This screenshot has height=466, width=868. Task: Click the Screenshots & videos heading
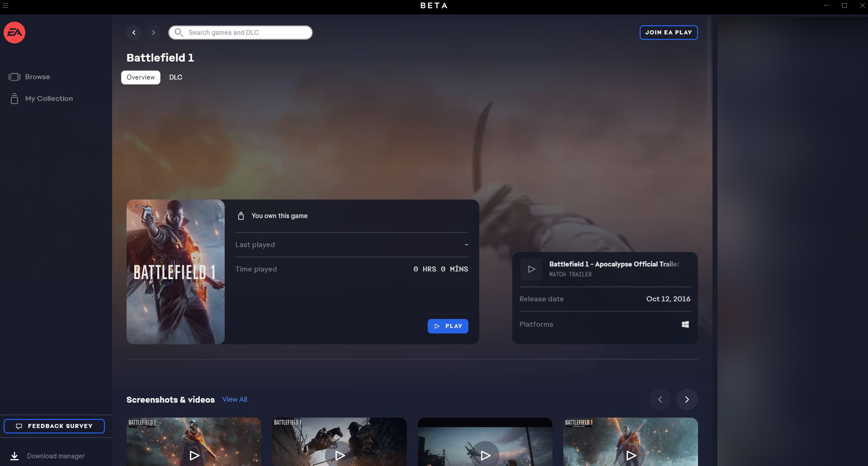pyautogui.click(x=170, y=400)
